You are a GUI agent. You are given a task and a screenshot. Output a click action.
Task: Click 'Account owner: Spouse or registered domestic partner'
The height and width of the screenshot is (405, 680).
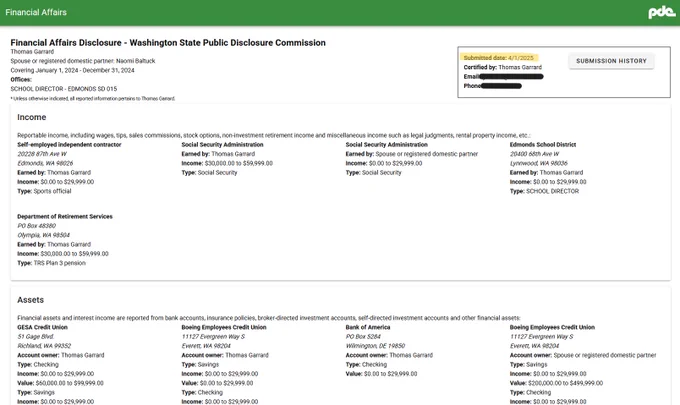click(583, 355)
